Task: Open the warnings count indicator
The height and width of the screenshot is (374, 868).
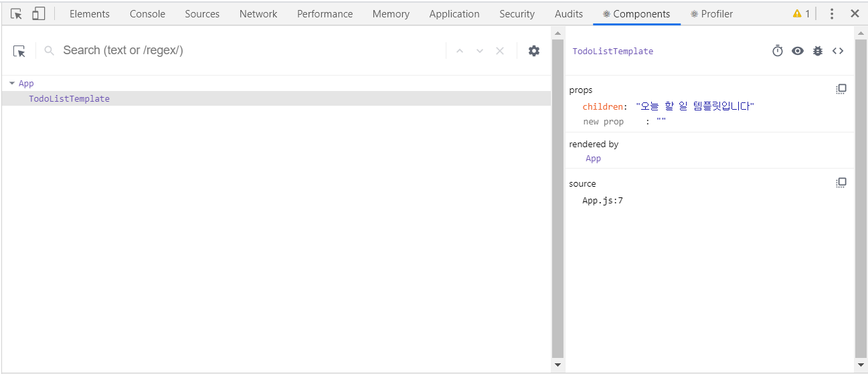Action: click(x=801, y=13)
